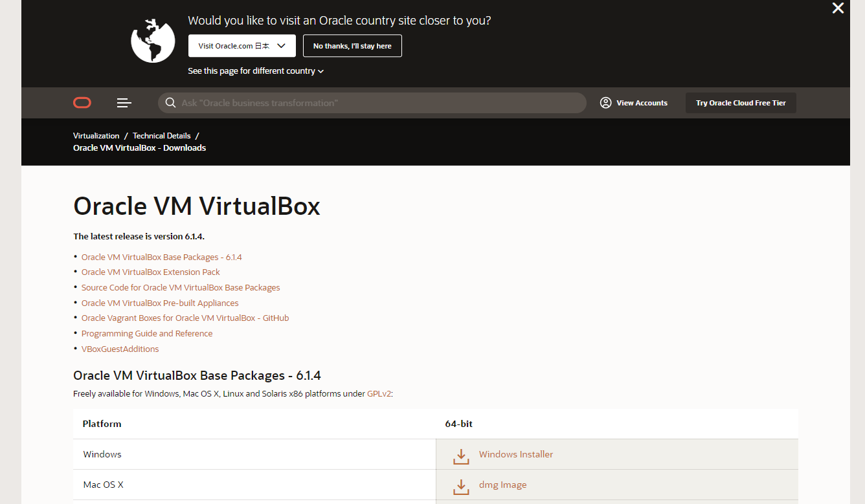Open Oracle VM VirtualBox Pre-built Appliances link

point(160,303)
